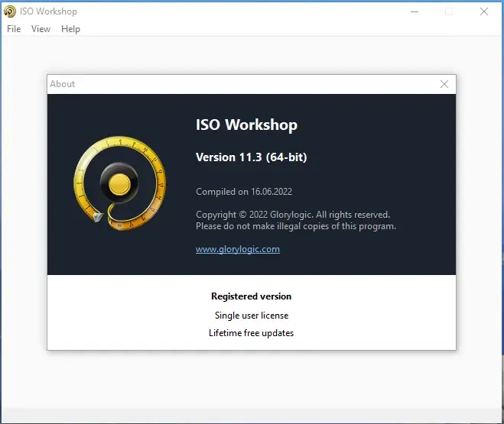Click the large ISO Workshop disc logo

coord(120,183)
